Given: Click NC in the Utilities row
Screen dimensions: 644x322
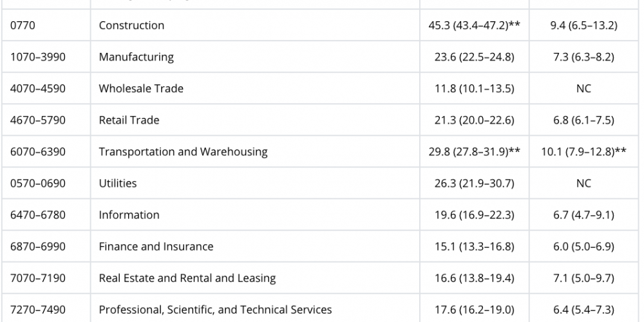Looking at the screenshot, I should coord(583,184).
